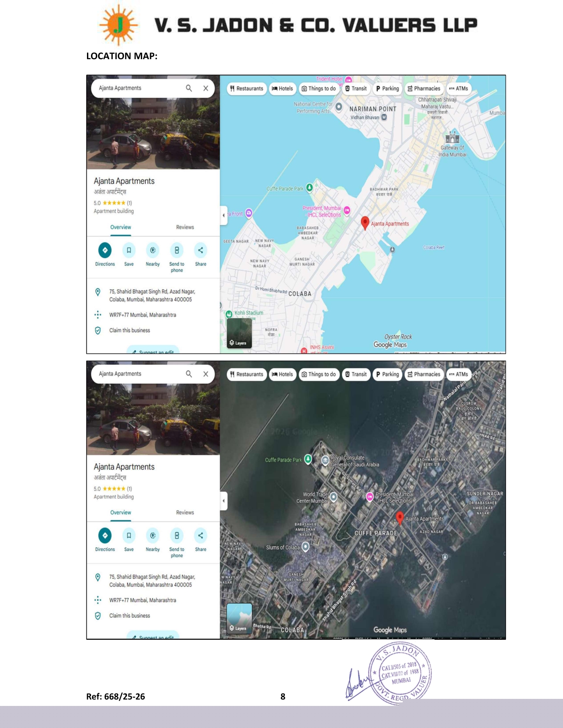This screenshot has height=728, width=563.
Task: Click the Layers thumbnail on the satellite map
Action: point(239,619)
